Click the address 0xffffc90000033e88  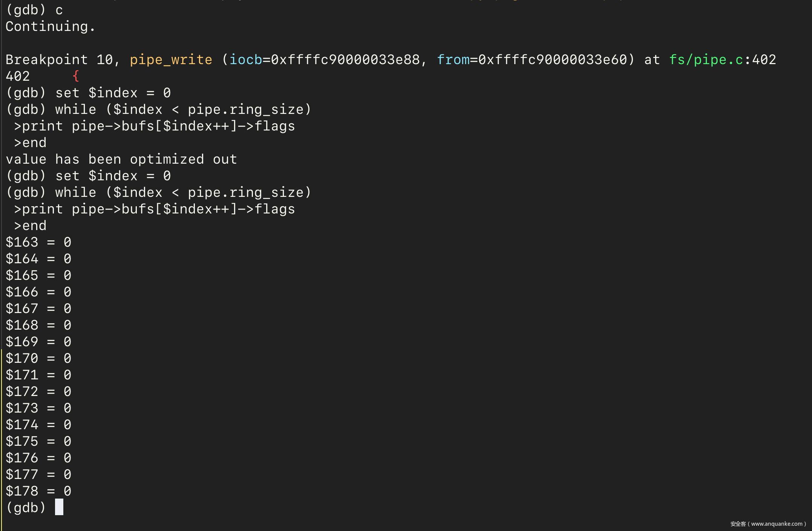click(345, 60)
